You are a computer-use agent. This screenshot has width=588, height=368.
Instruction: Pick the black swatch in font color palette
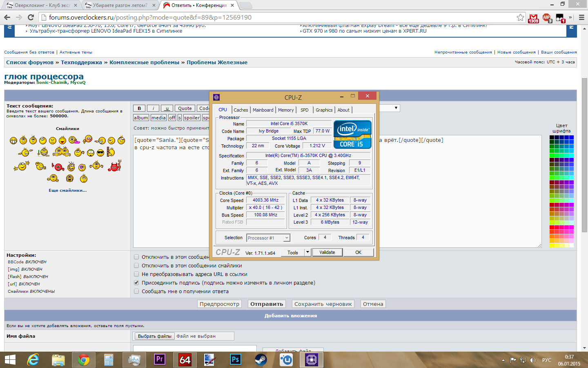click(552, 137)
